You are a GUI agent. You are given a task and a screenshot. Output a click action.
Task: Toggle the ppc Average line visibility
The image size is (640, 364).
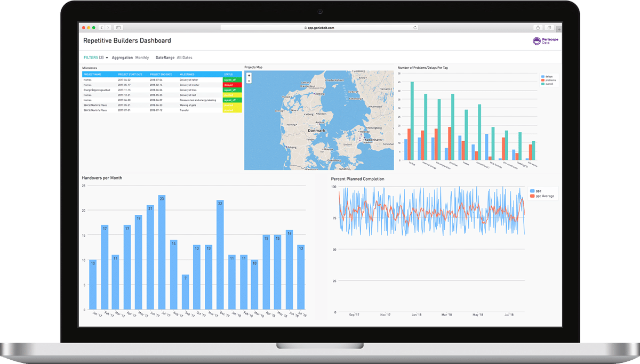pos(544,196)
